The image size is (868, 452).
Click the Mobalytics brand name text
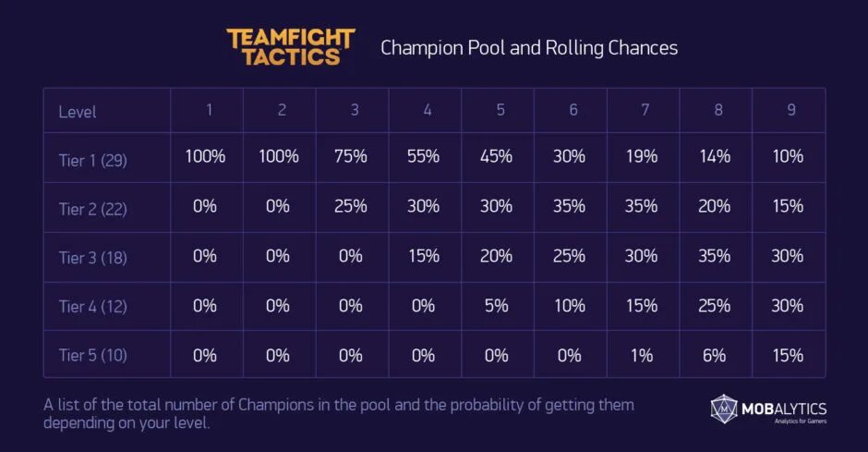point(784,409)
